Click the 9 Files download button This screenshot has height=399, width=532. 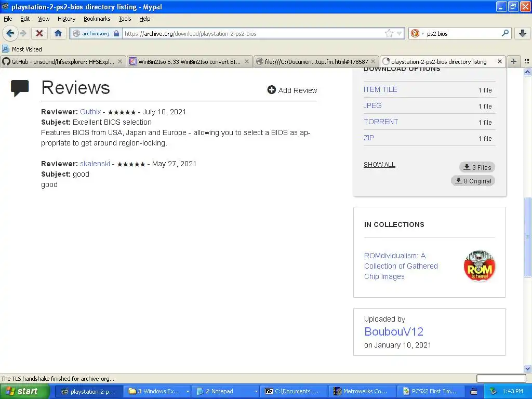tap(477, 167)
